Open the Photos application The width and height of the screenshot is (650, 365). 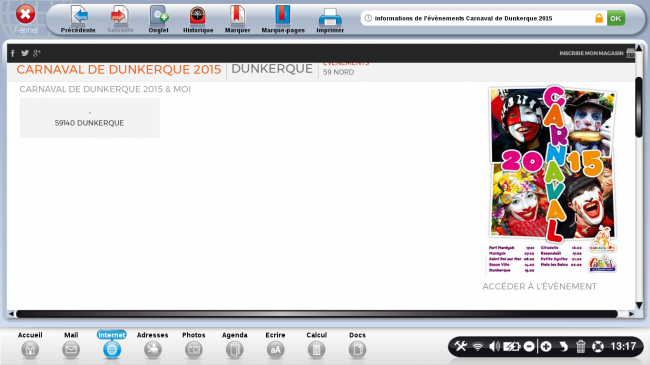click(x=194, y=345)
